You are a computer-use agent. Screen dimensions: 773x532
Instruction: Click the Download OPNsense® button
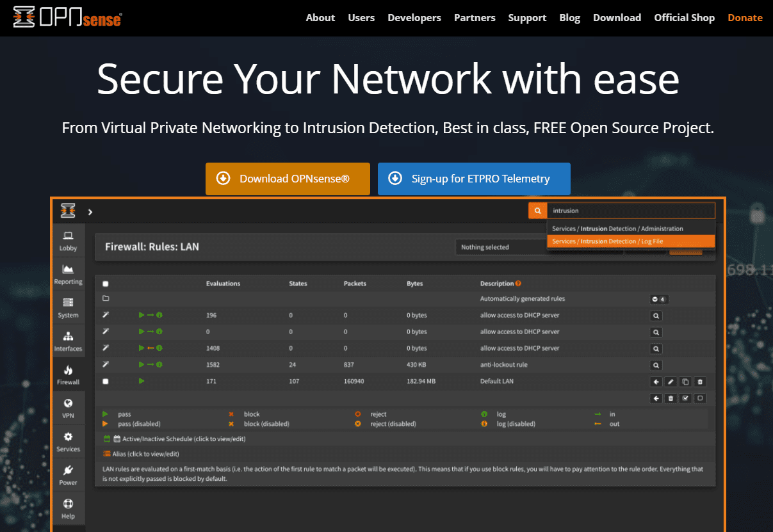point(288,179)
